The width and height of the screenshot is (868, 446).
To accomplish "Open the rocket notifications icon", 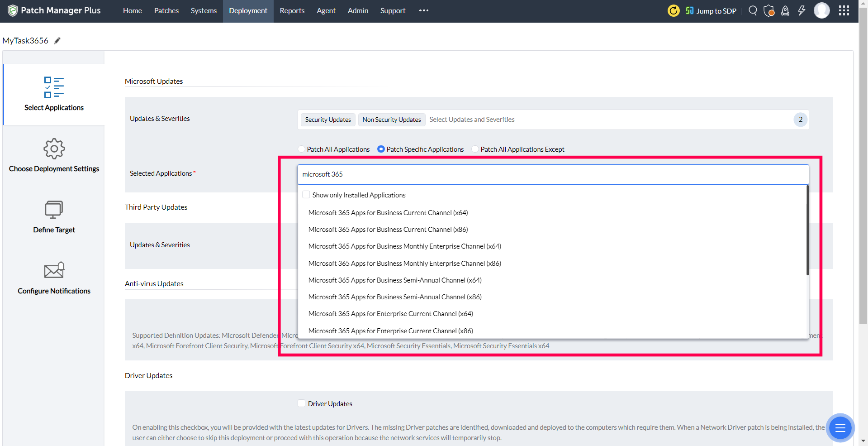I will pos(785,10).
